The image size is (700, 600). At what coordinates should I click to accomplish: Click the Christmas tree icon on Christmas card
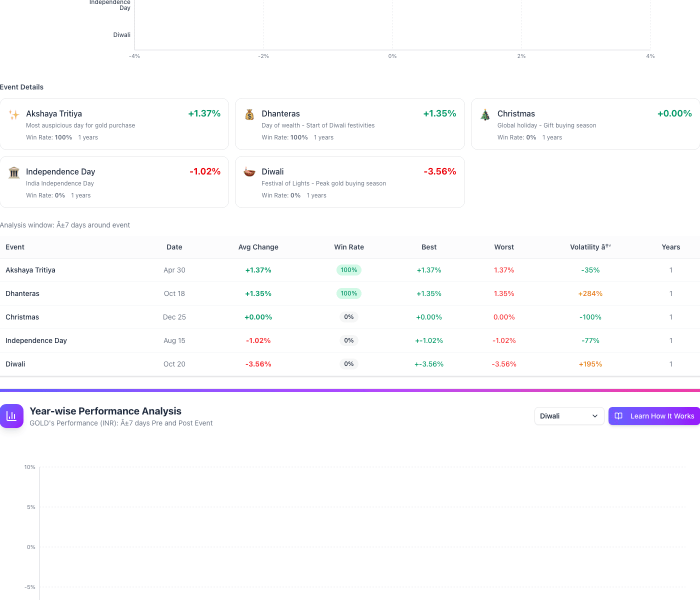tap(484, 114)
